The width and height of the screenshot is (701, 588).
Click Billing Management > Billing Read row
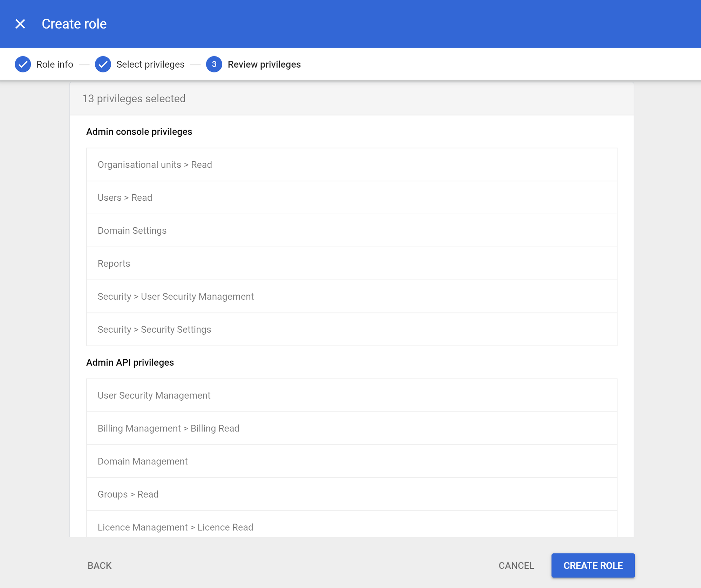351,428
